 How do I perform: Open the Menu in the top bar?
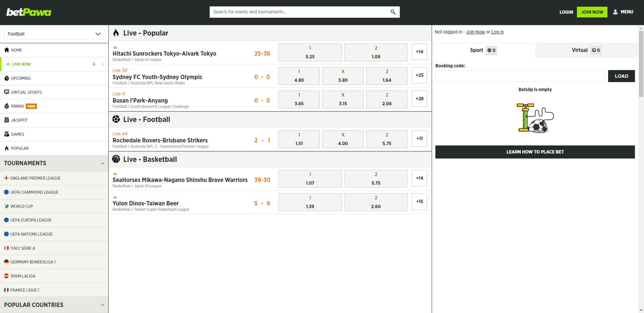(x=627, y=12)
